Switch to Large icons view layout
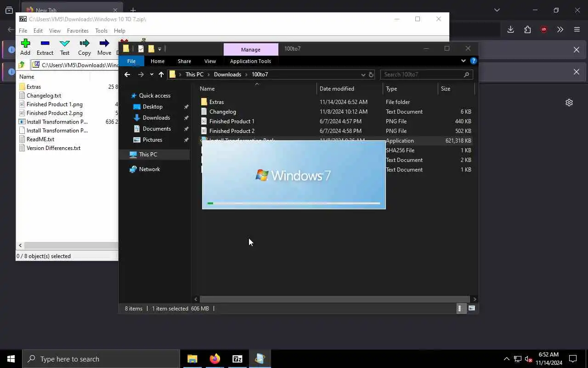The height and width of the screenshot is (368, 588). tap(472, 309)
